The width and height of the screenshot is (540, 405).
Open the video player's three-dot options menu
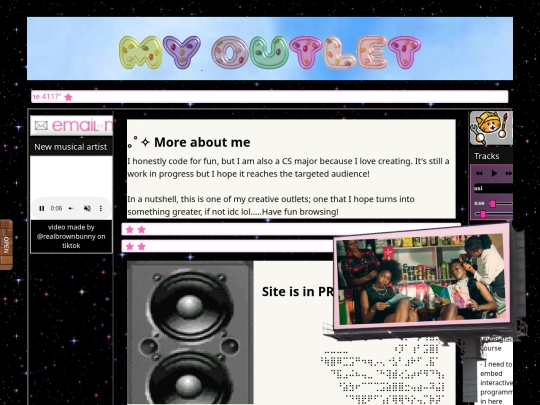pyautogui.click(x=101, y=208)
